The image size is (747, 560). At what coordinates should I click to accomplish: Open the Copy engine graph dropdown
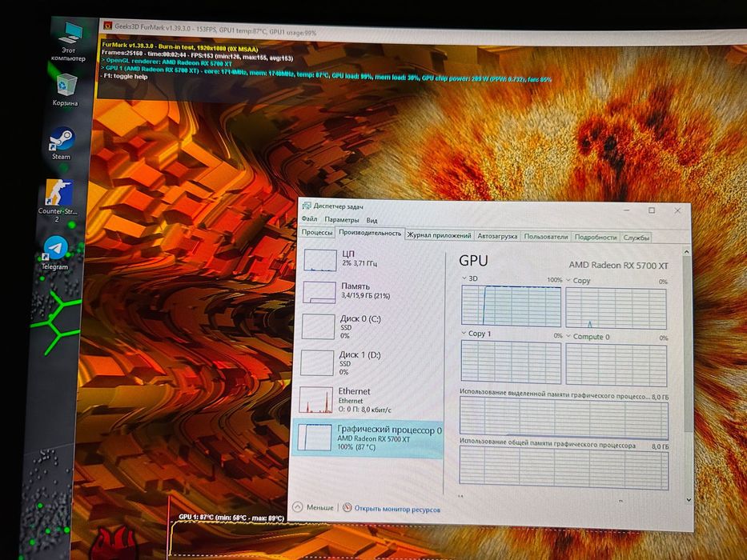click(568, 280)
